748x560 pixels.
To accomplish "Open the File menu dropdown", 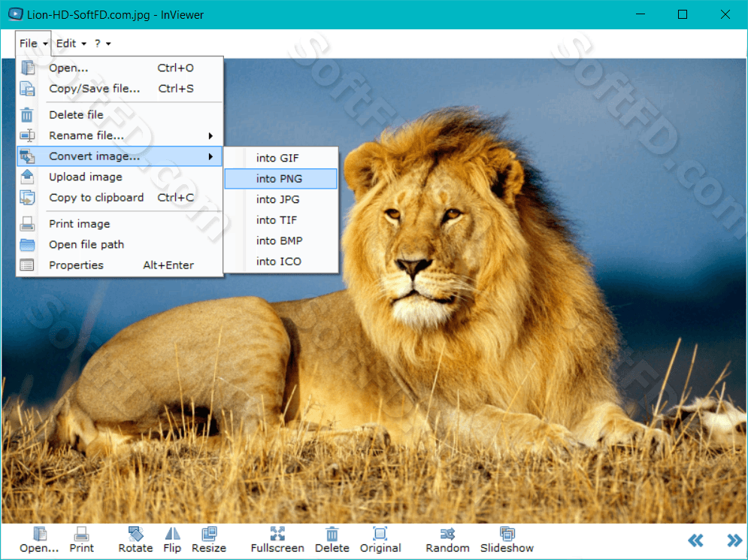I will (x=32, y=44).
